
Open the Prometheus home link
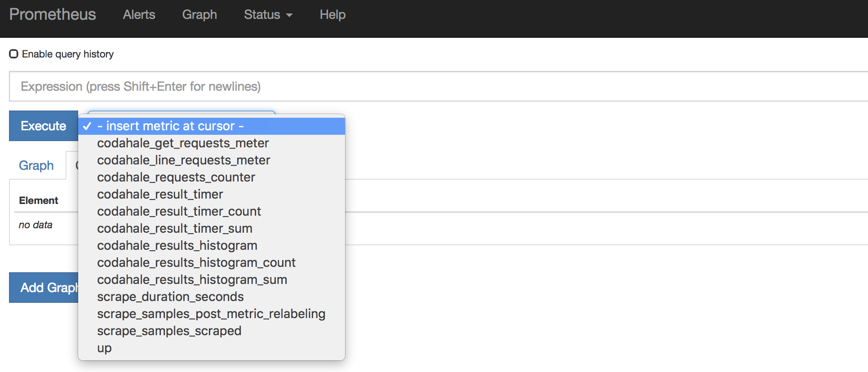(53, 14)
